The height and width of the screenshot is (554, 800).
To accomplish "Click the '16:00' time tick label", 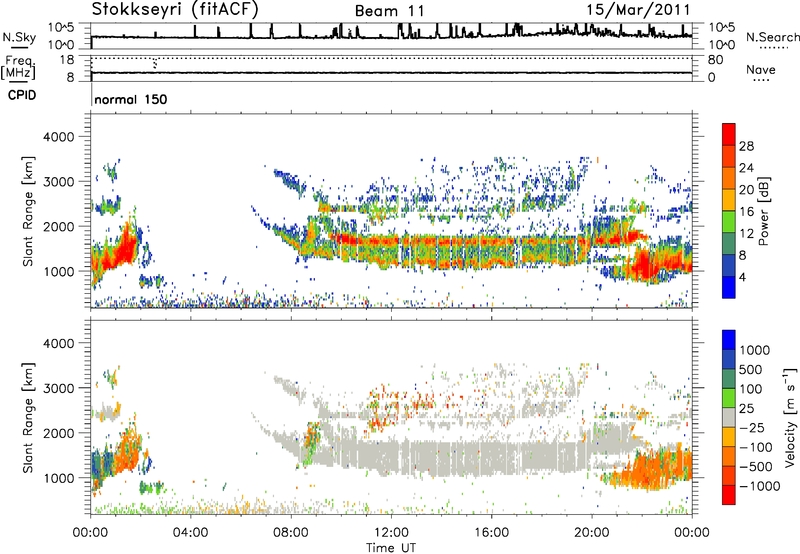I will coord(491,533).
